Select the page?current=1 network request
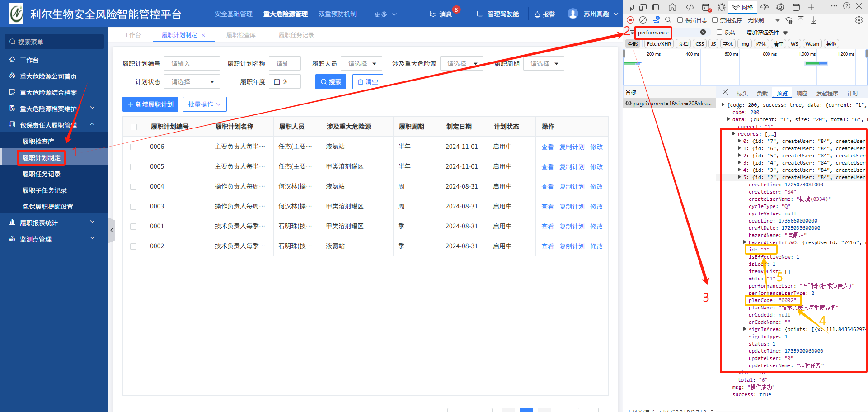Image resolution: width=868 pixels, height=412 pixels. tap(669, 104)
